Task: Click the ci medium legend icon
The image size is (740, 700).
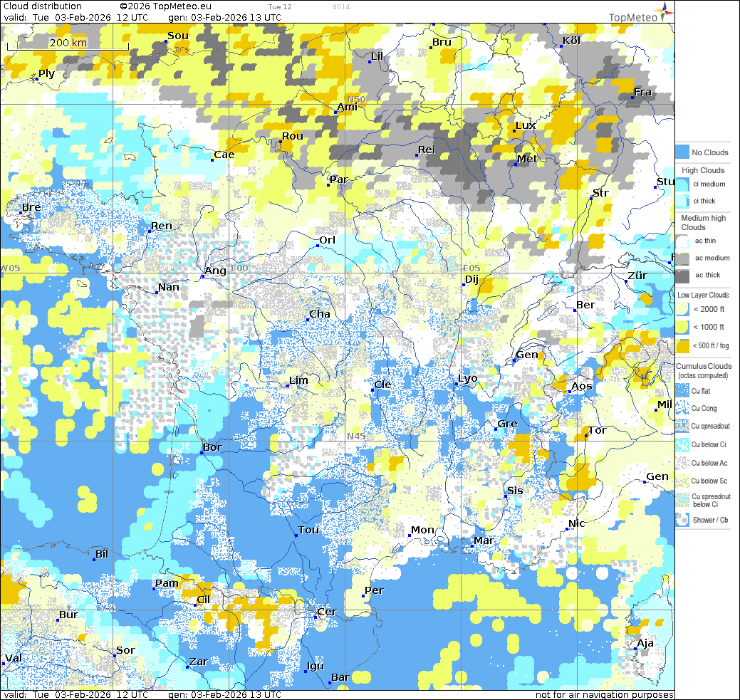Action: click(x=682, y=184)
